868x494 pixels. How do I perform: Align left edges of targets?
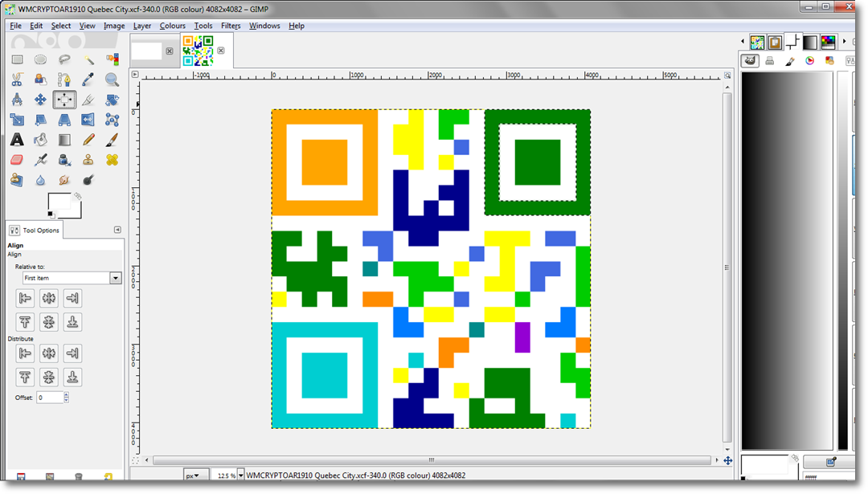25,298
